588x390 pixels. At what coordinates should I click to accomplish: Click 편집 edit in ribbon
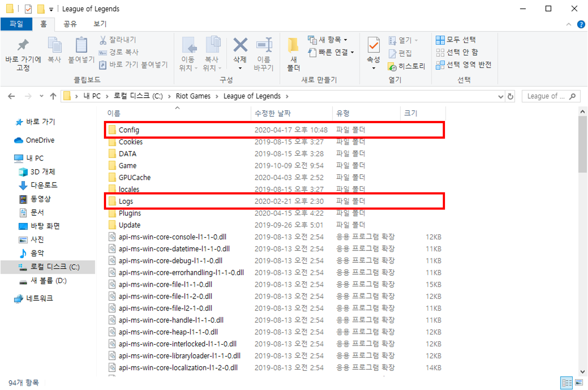(400, 53)
